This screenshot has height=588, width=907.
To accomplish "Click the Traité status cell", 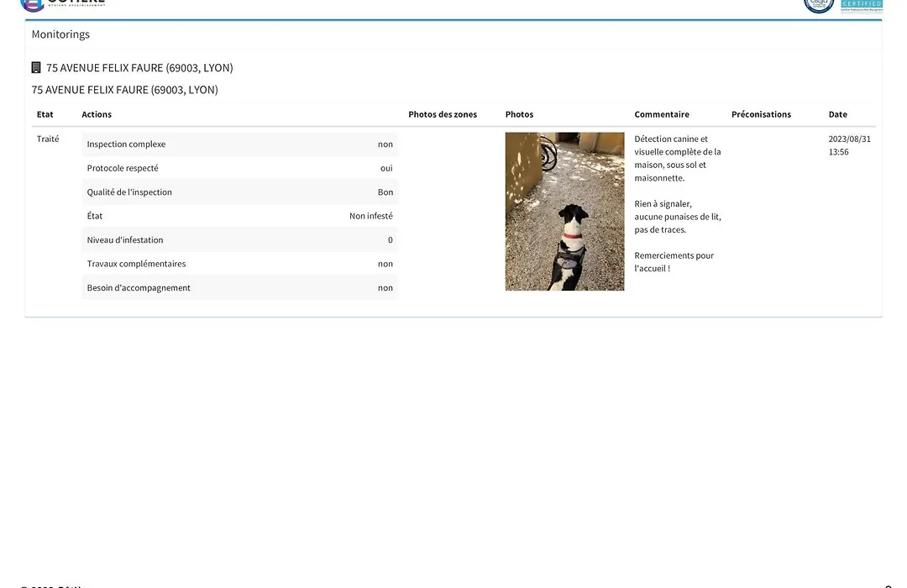I will point(48,139).
